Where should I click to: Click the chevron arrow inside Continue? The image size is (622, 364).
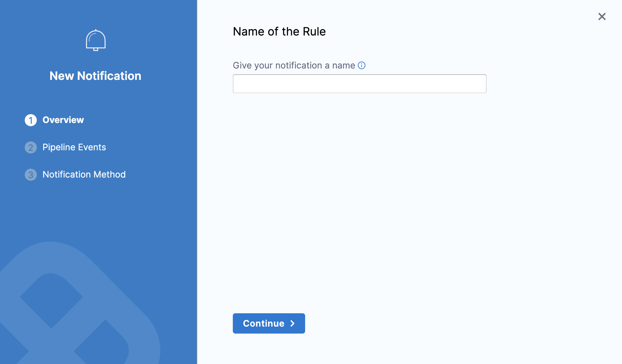[292, 323]
